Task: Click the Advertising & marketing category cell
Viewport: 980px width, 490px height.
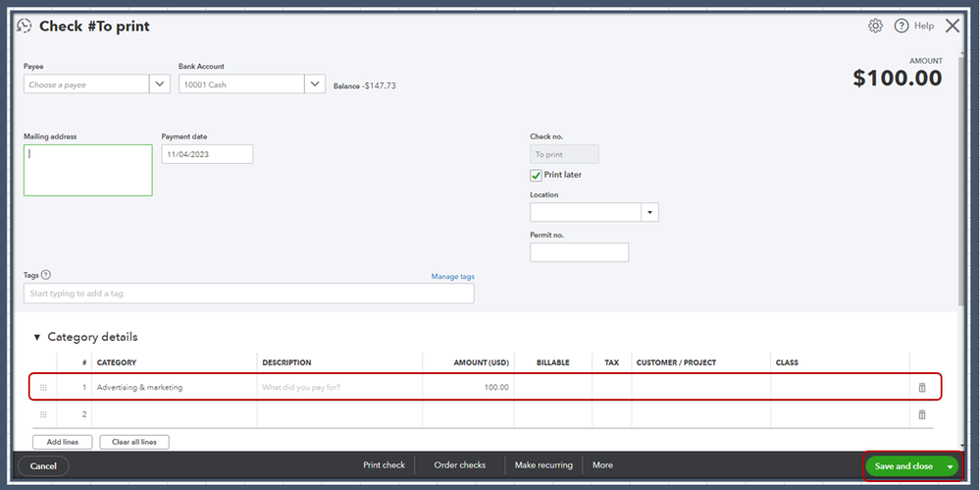Action: tap(175, 387)
